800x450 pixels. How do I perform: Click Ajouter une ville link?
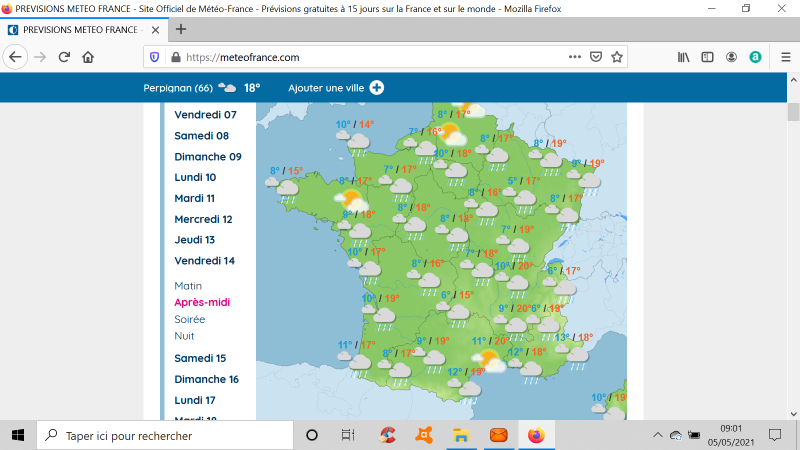(x=326, y=88)
